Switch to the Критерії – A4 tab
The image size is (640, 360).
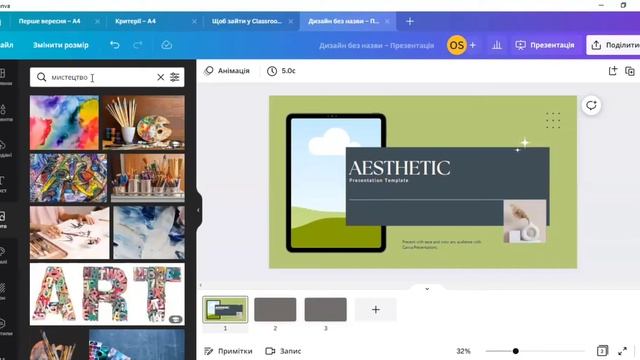[136, 21]
